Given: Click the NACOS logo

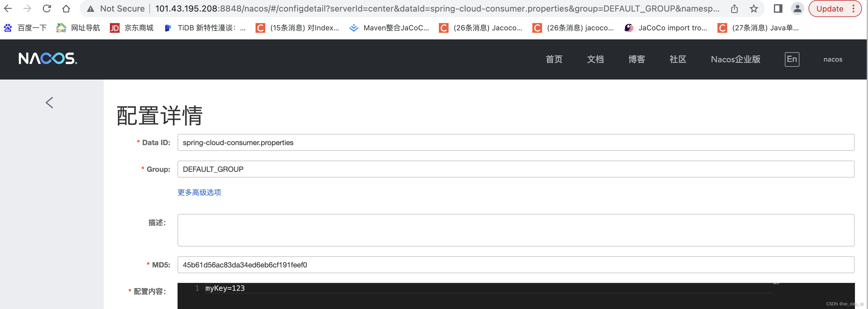Looking at the screenshot, I should coord(48,59).
